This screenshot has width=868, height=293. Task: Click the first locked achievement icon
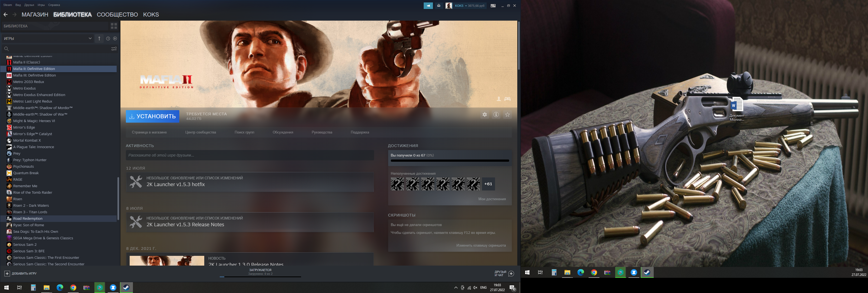[397, 184]
